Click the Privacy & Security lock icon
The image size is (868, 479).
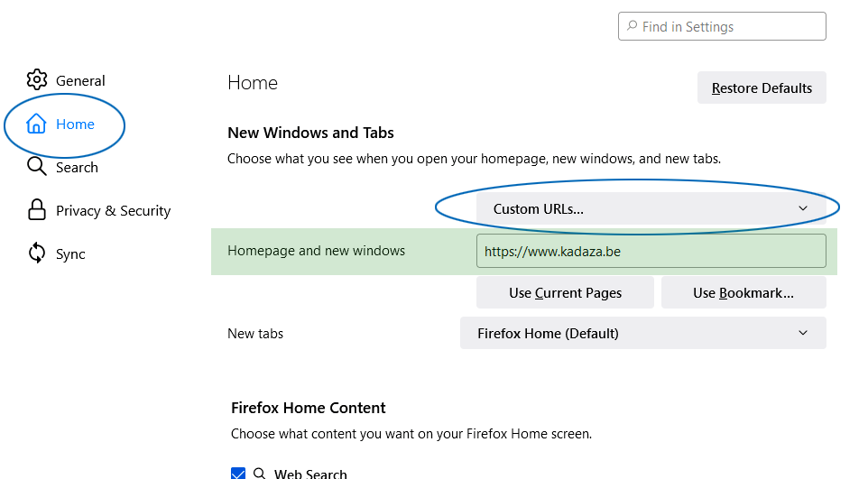[36, 210]
